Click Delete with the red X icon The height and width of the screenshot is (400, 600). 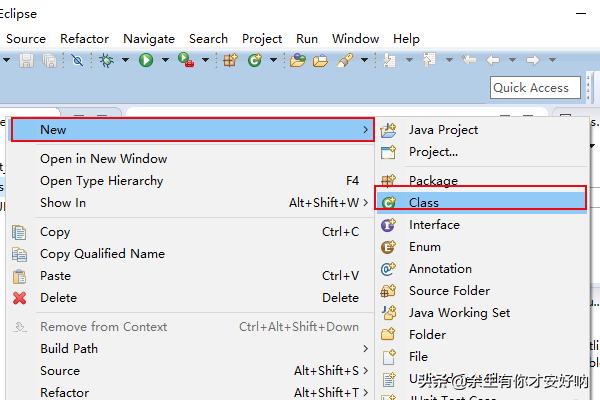190,297
